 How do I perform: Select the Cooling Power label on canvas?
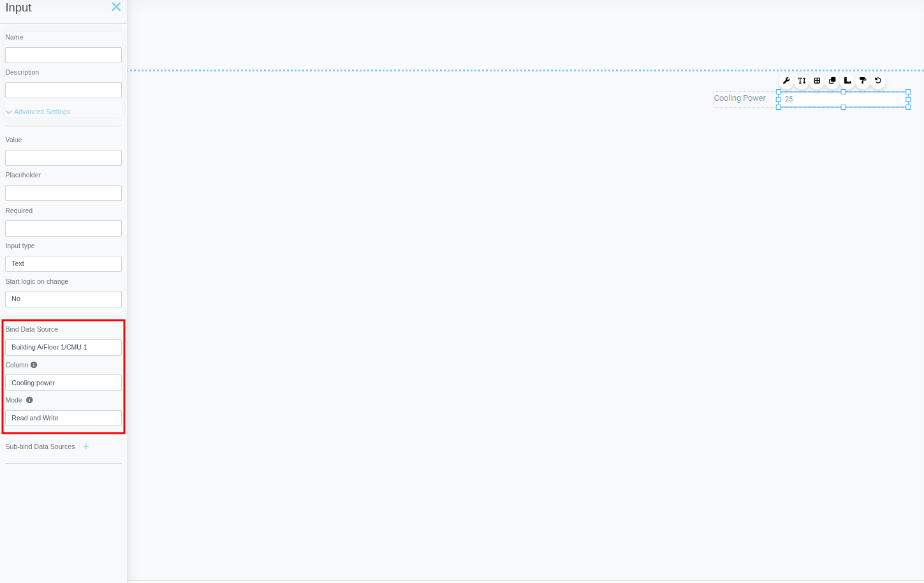click(x=740, y=98)
